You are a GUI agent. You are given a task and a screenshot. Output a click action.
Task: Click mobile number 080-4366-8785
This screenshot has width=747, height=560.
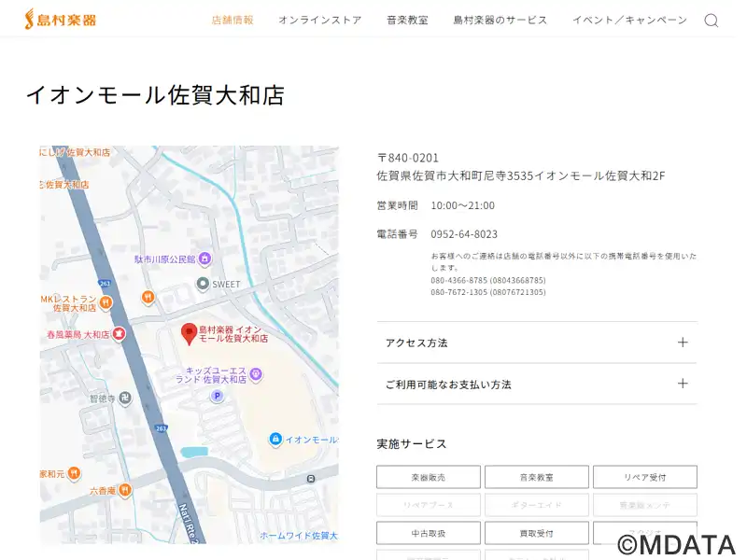tap(488, 280)
